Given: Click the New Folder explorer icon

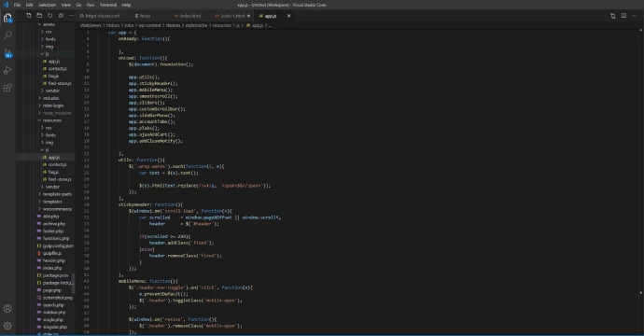Looking at the screenshot, I should pyautogui.click(x=39, y=16).
